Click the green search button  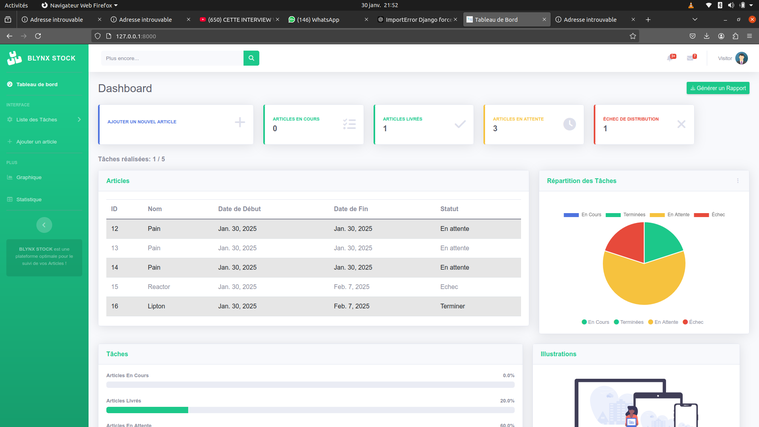251,58
